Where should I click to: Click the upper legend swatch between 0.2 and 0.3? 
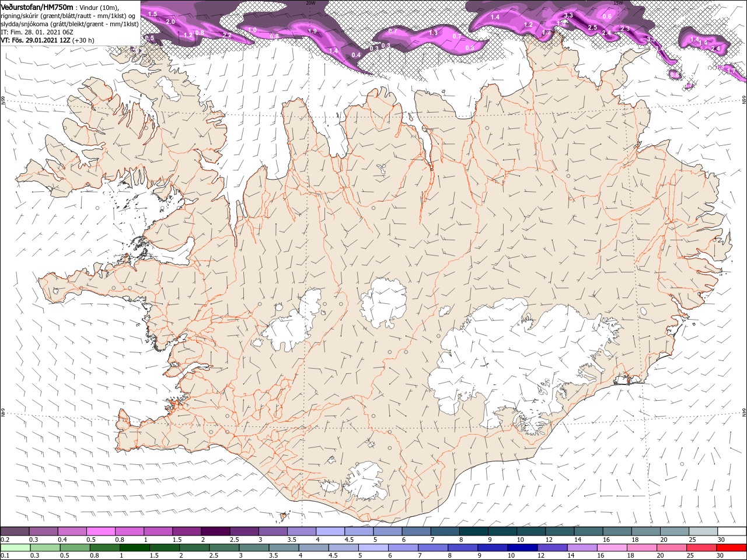coord(16,531)
